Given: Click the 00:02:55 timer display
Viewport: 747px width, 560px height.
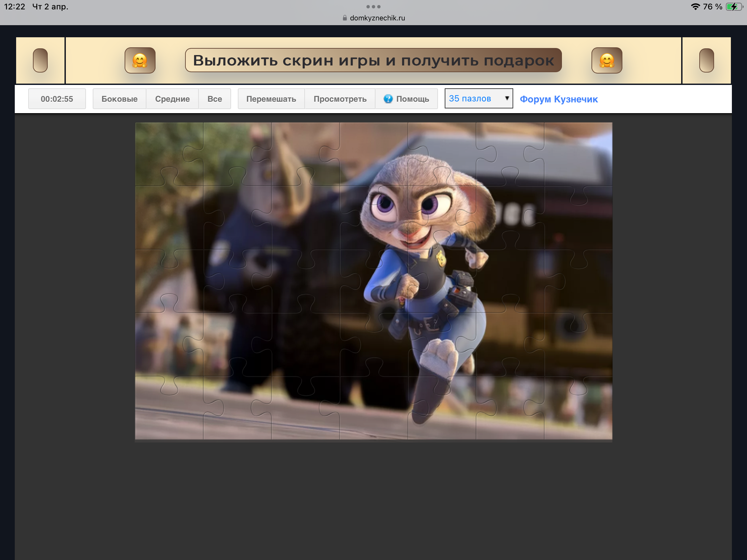Looking at the screenshot, I should pos(57,99).
